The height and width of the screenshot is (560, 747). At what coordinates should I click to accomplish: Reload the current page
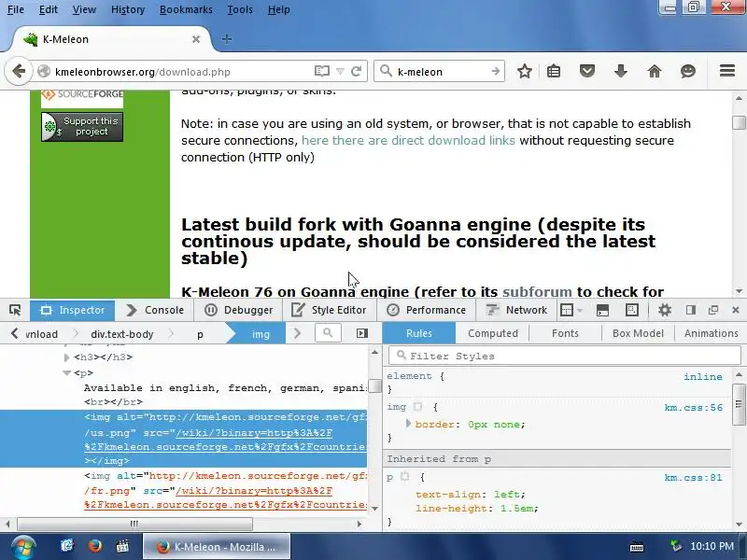point(356,72)
